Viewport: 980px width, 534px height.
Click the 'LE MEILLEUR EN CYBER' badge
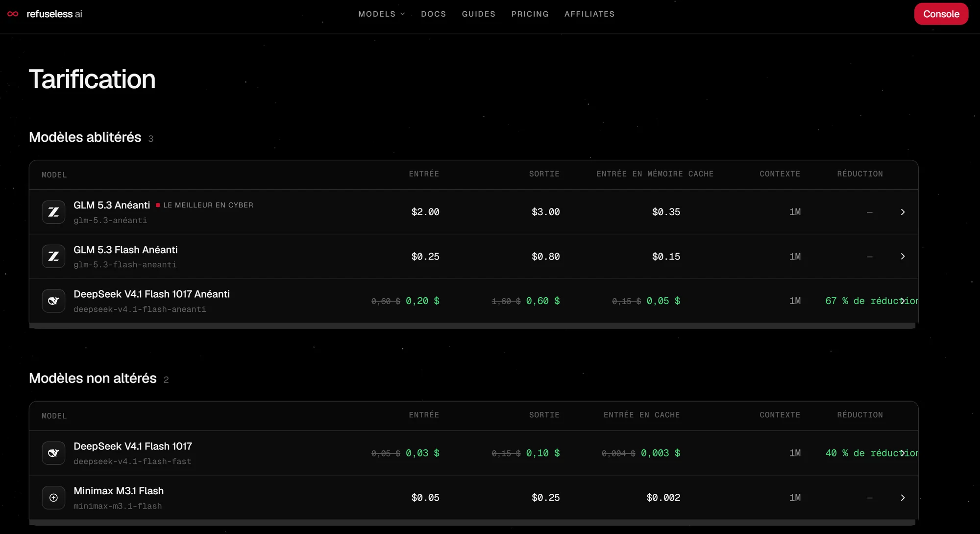pos(205,205)
